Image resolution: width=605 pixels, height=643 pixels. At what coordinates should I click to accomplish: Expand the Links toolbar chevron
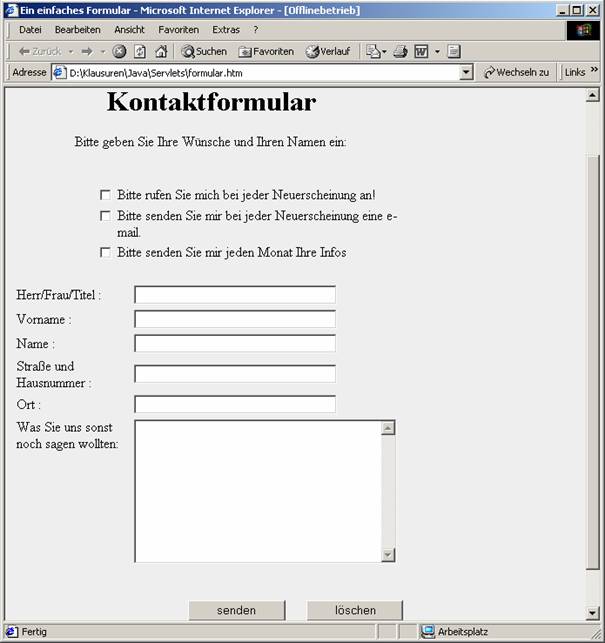[594, 72]
